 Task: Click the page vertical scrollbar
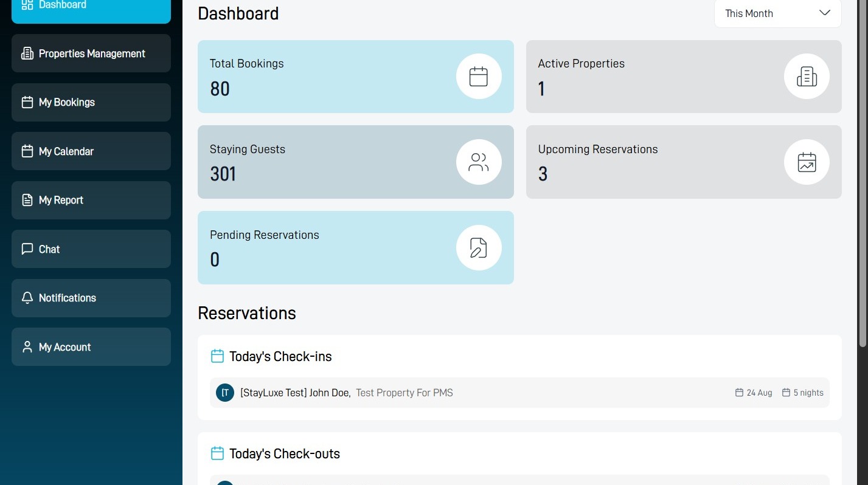(x=863, y=173)
